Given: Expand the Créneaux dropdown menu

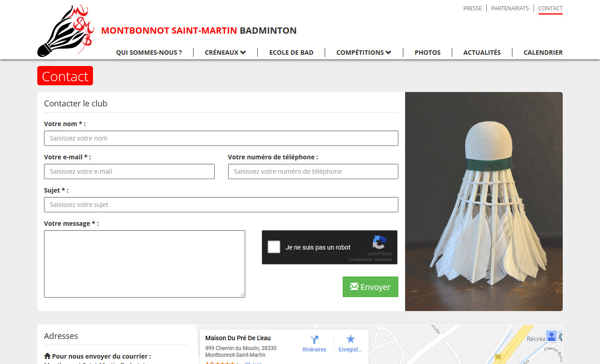Looking at the screenshot, I should [225, 53].
